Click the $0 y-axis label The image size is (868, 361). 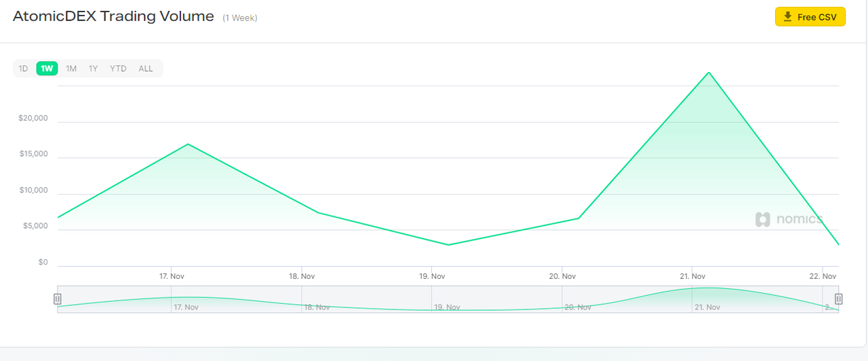click(x=43, y=262)
